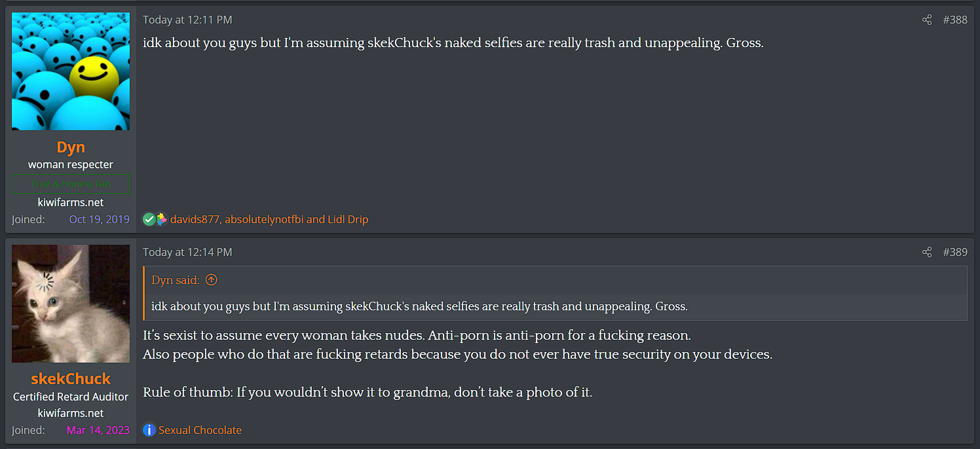Screen dimensions: 980x449
Task: Click the 'True & Honest Fan' badge
Action: coord(71,184)
